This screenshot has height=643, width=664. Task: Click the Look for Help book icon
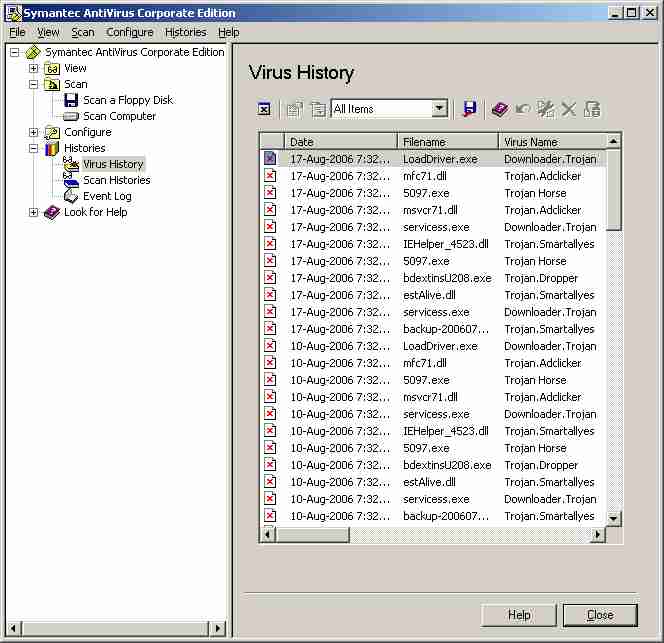point(52,212)
